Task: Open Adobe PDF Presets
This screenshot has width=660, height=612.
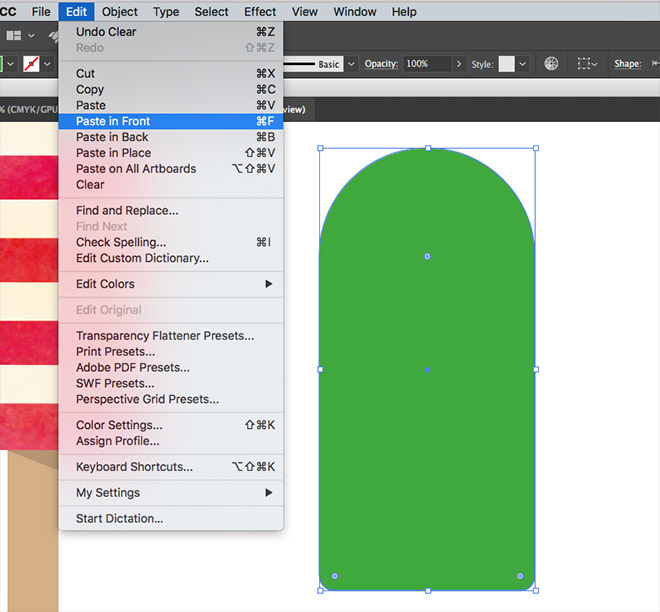Action: pos(171,367)
